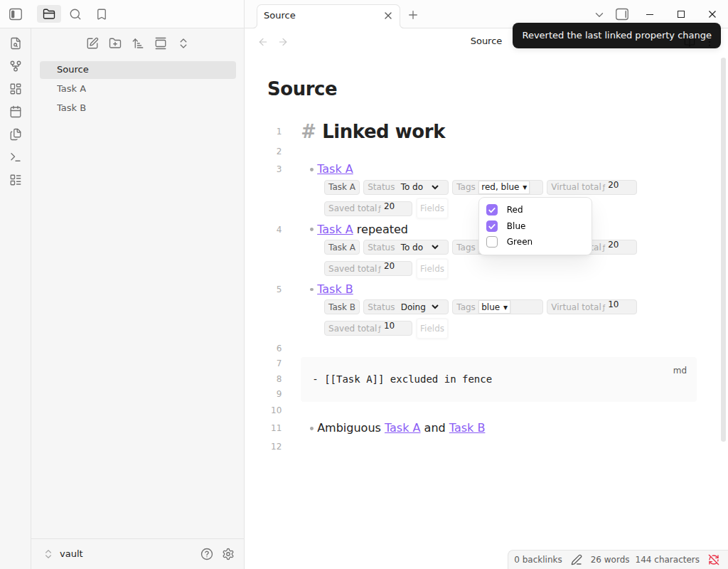Follow the Task A repeated link
The image size is (728, 569).
[335, 229]
